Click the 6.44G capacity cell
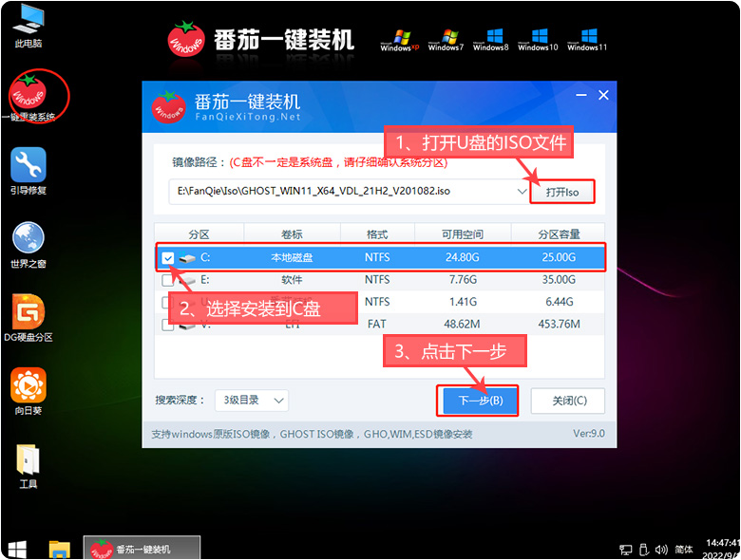 [x=560, y=302]
